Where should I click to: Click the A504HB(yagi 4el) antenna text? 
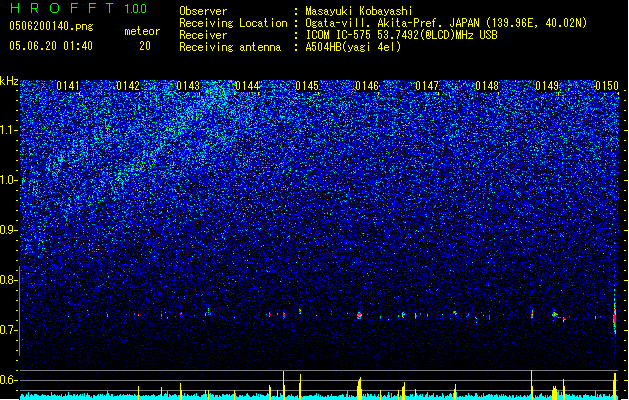[x=353, y=47]
